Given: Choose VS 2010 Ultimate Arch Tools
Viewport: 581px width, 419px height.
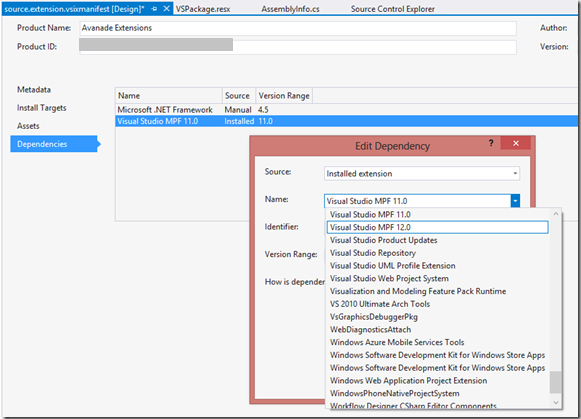Looking at the screenshot, I should point(438,304).
